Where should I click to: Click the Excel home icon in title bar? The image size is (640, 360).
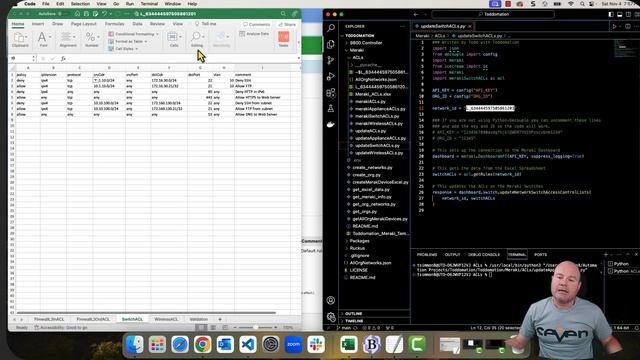77,13
